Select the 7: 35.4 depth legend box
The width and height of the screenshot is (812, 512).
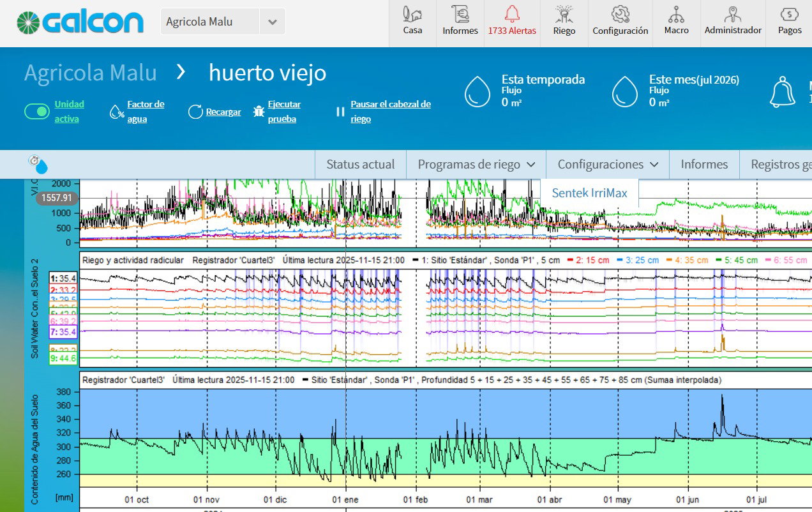[63, 332]
